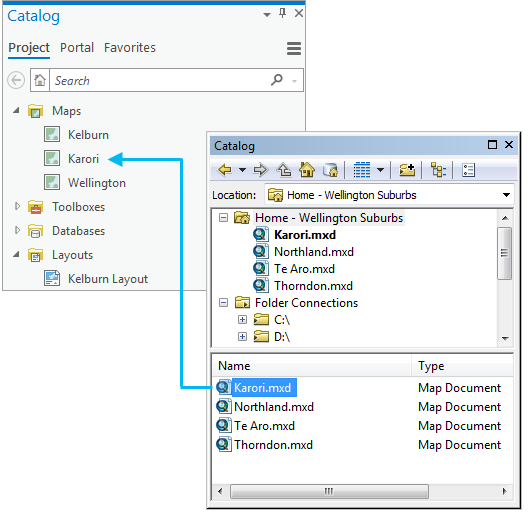Switch to the Portal tab

click(x=77, y=47)
